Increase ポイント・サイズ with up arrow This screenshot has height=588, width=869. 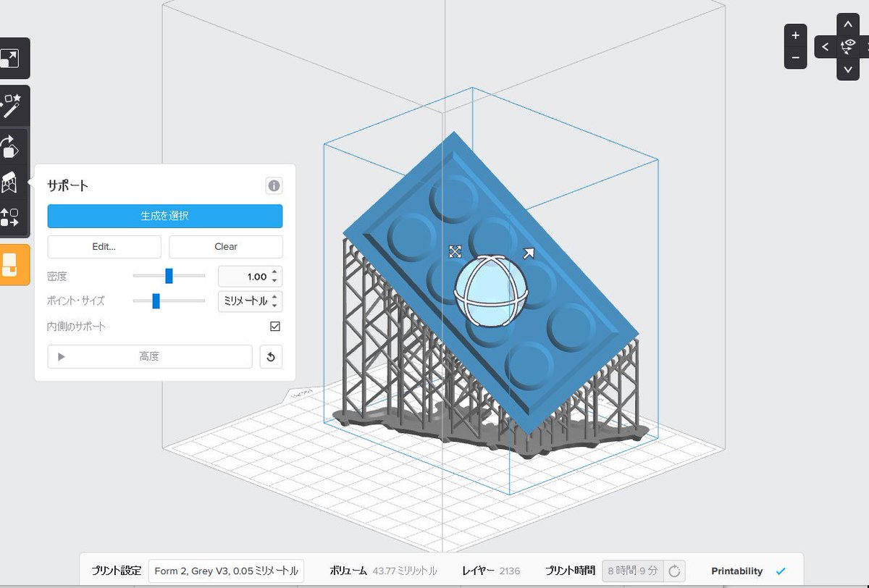coord(274,298)
